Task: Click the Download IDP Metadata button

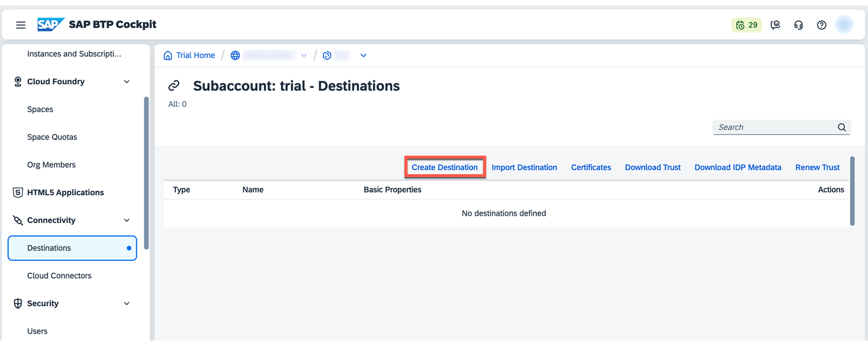Action: (x=738, y=167)
